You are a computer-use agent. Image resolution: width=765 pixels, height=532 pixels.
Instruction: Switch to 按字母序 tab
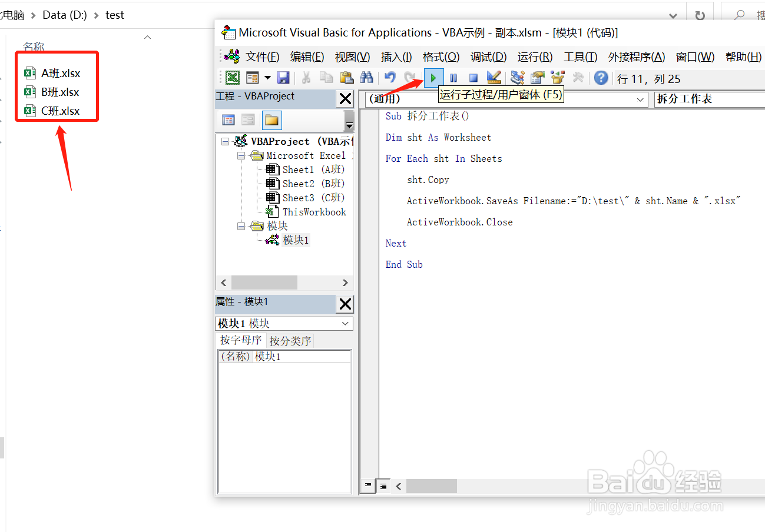coord(241,340)
